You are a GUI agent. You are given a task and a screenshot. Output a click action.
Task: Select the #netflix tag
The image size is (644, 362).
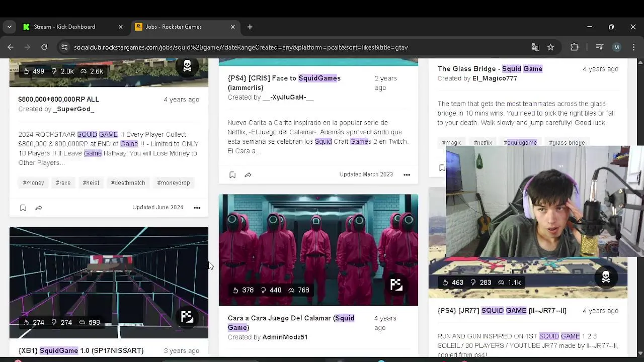pyautogui.click(x=482, y=143)
